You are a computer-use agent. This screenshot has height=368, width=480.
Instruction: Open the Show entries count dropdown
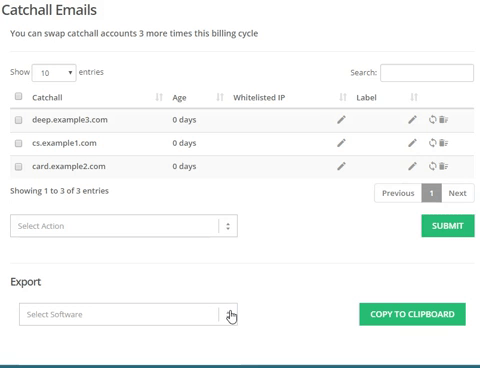click(54, 73)
